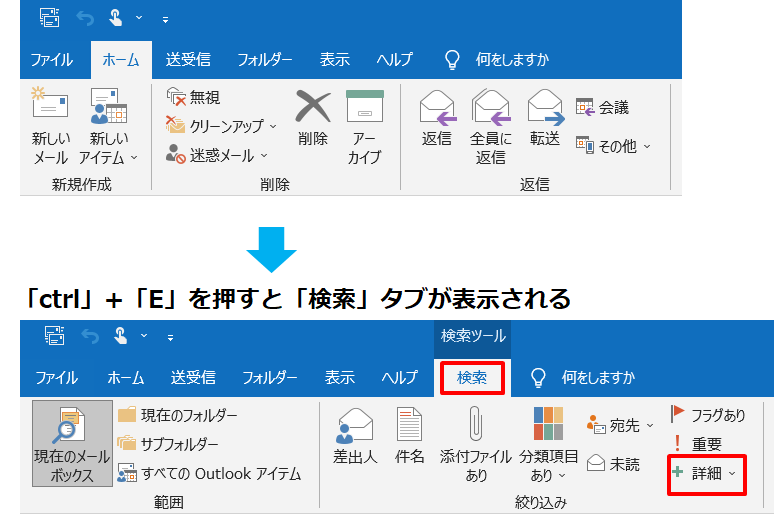Click the New Mail (新しいメール) icon
Viewport: 774px width, 518px height.
click(x=50, y=103)
